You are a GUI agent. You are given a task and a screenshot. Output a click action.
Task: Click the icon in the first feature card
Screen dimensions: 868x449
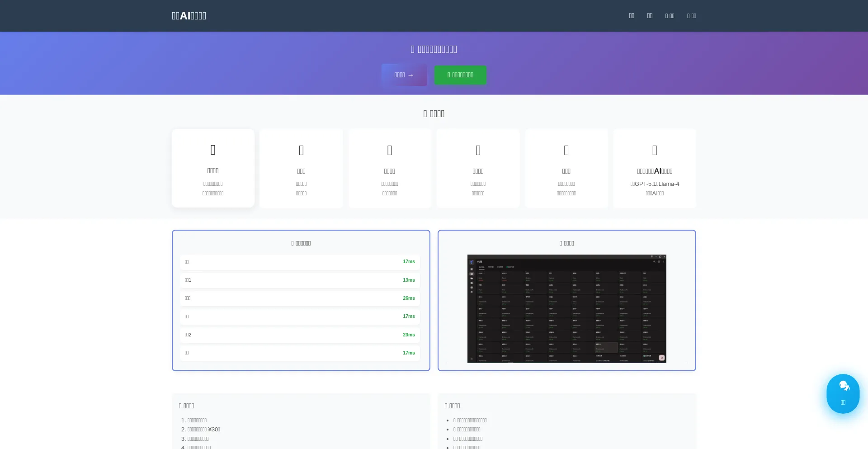point(213,150)
